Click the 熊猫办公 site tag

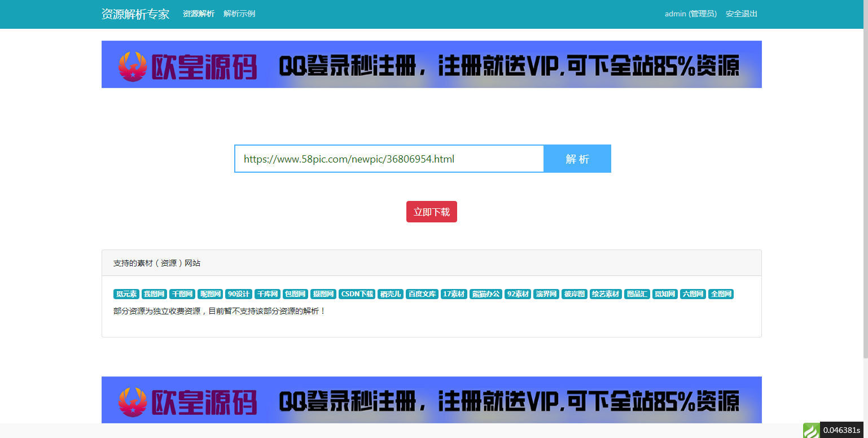[x=486, y=294]
